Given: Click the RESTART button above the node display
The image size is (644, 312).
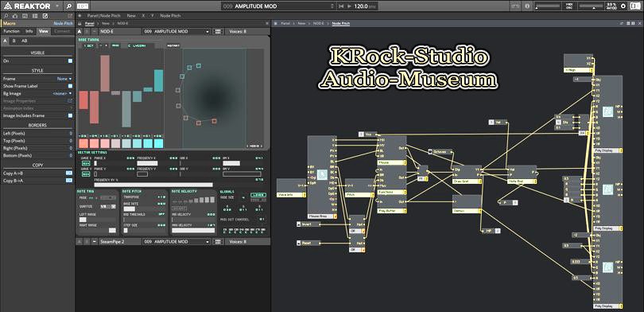Looking at the screenshot, I should click(x=173, y=45).
